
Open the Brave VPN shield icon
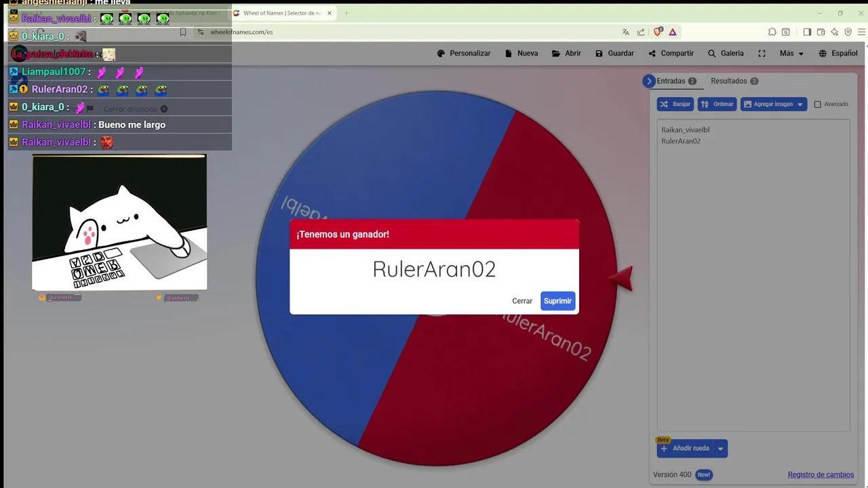pos(848,32)
